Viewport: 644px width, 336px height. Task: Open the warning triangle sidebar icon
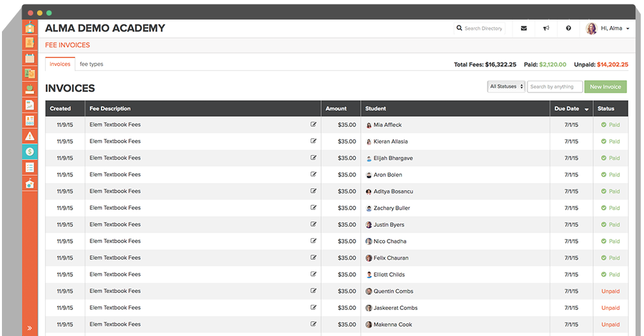tap(30, 136)
